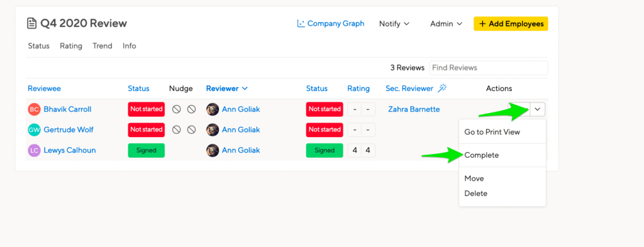Click Ann Goliak's avatar in Gertrude Wolf row

(x=213, y=129)
